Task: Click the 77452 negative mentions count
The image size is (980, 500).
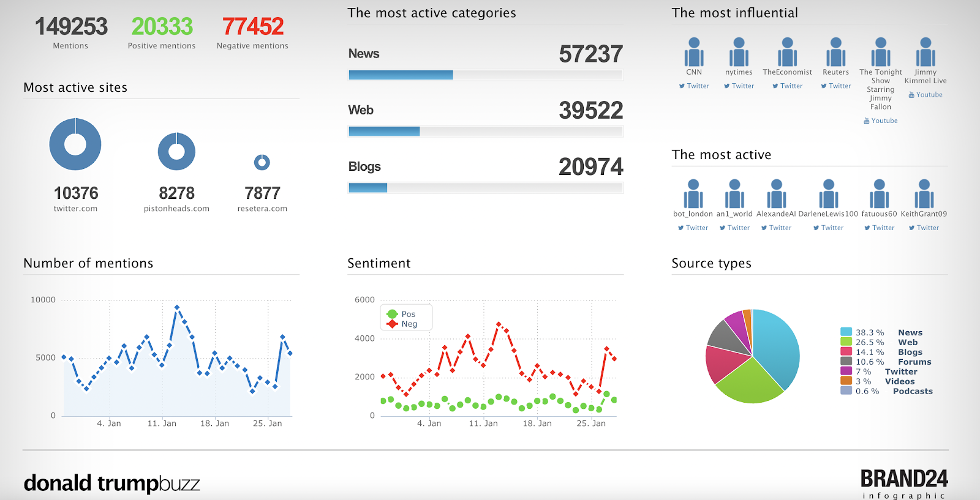Action: click(253, 26)
